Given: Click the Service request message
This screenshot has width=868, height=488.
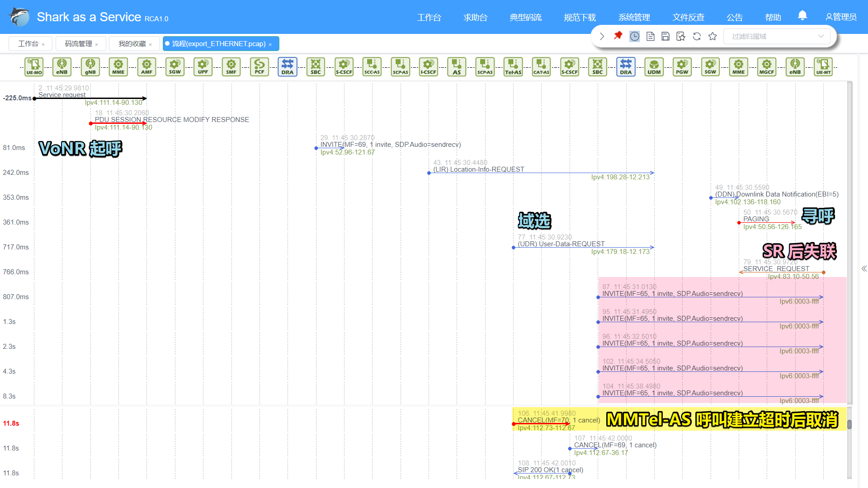Looking at the screenshot, I should tap(61, 95).
